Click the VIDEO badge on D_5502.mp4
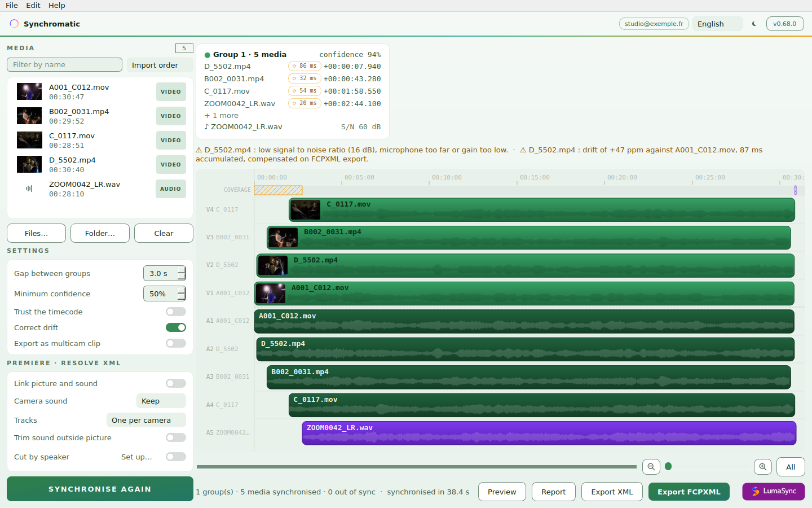 pos(171,165)
